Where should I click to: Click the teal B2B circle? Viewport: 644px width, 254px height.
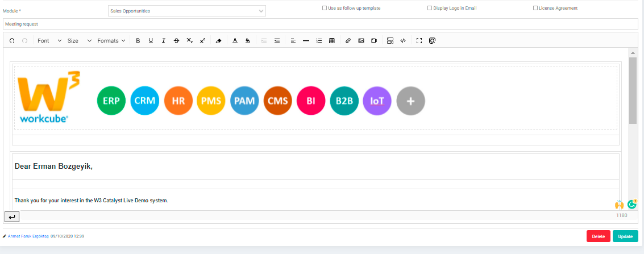[x=344, y=101]
